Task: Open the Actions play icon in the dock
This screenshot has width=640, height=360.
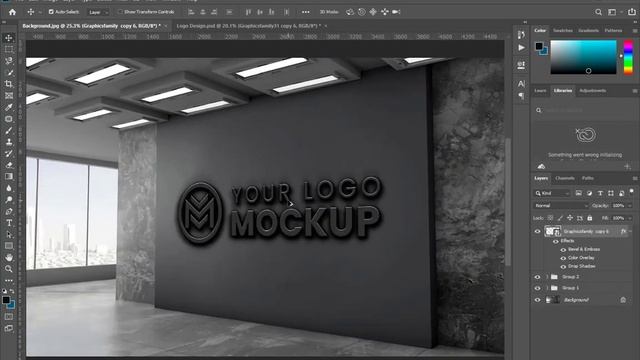Action: click(521, 48)
